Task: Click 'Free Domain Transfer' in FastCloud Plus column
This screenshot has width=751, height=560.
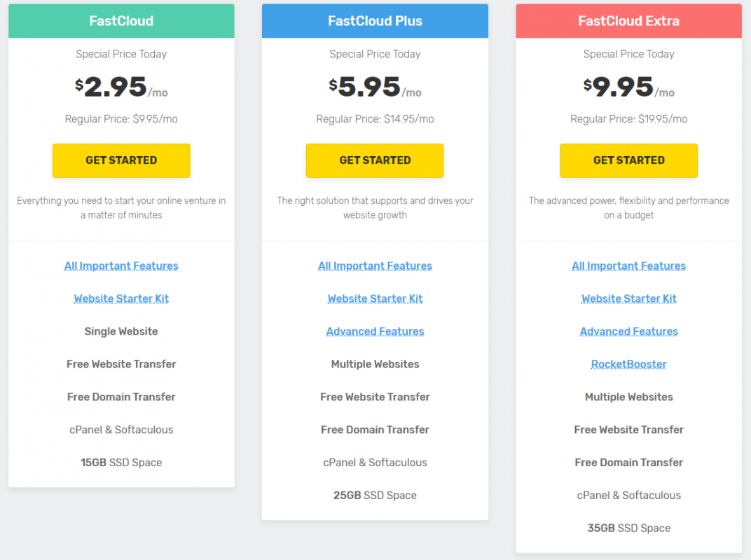Action: [x=375, y=430]
